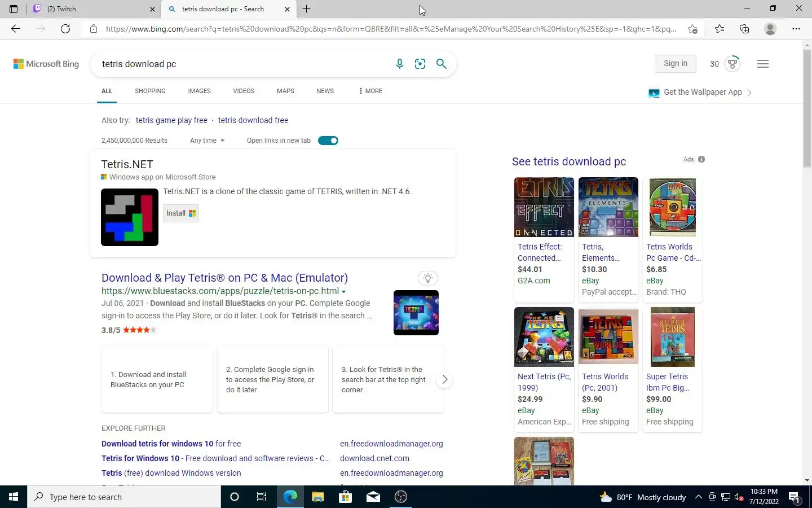Open File Explorer from taskbar
Screen dimensions: 812x508
pos(318,497)
